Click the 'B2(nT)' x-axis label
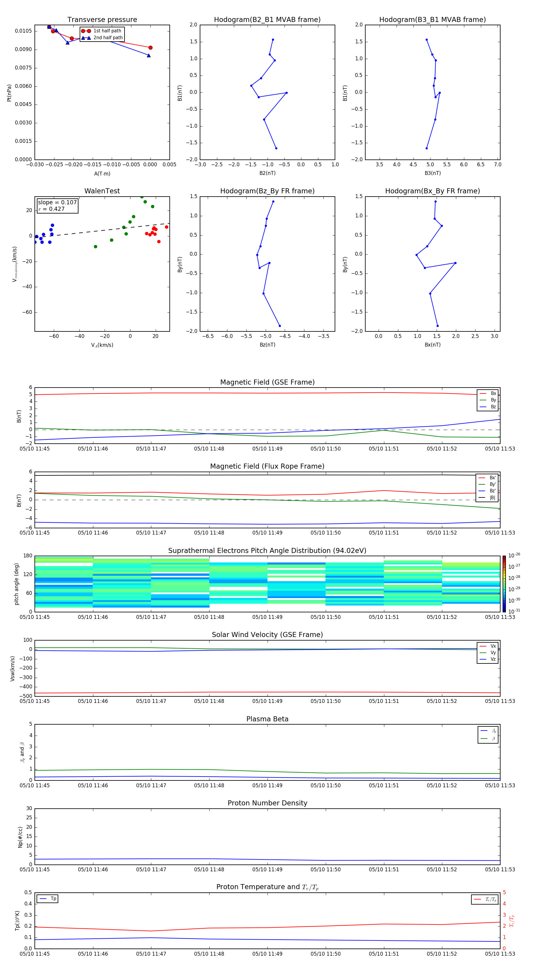This screenshot has height=980, width=535. pos(267,173)
